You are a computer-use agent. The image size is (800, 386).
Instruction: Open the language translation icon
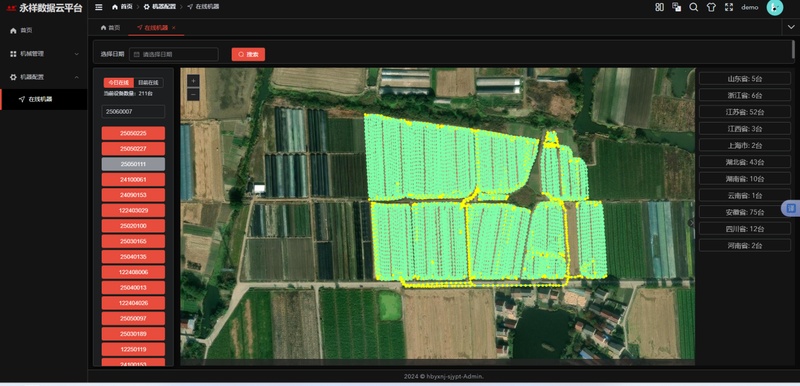coord(677,7)
